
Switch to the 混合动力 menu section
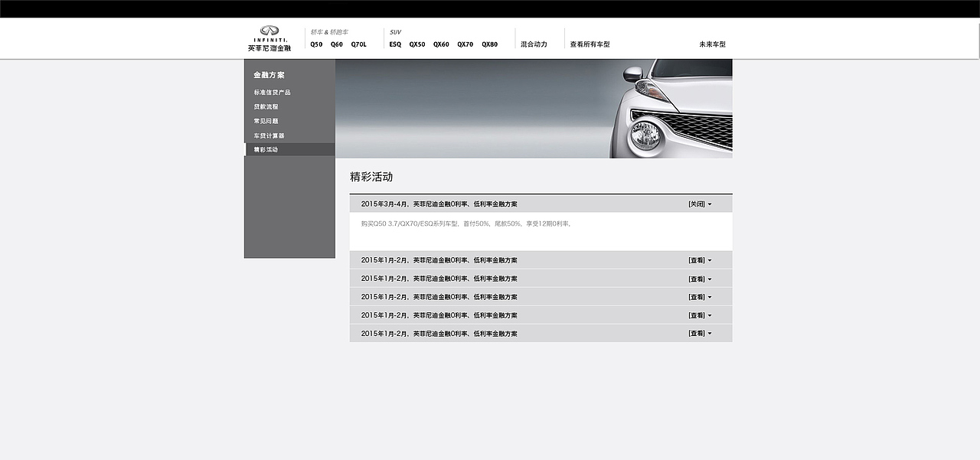535,44
